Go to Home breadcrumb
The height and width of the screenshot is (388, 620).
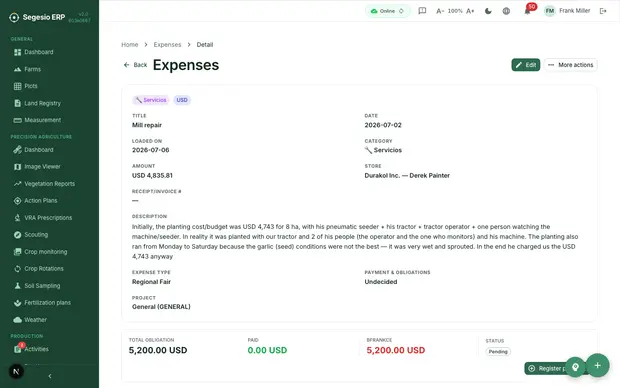coord(130,45)
